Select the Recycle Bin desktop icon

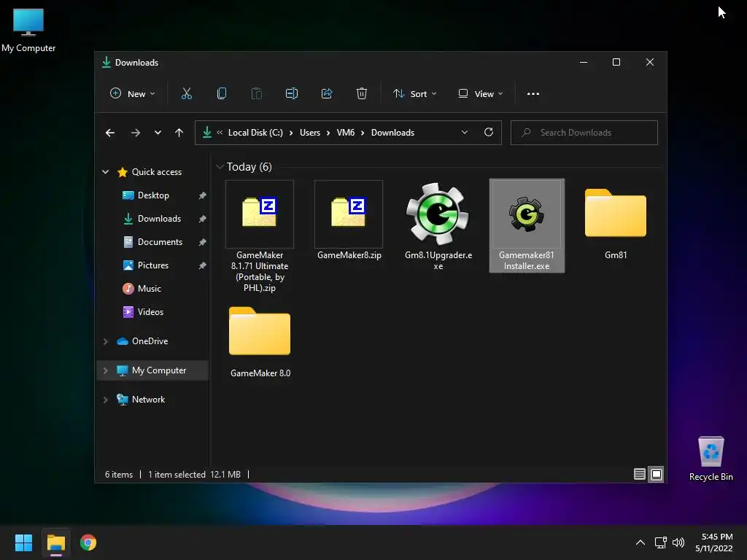point(711,459)
